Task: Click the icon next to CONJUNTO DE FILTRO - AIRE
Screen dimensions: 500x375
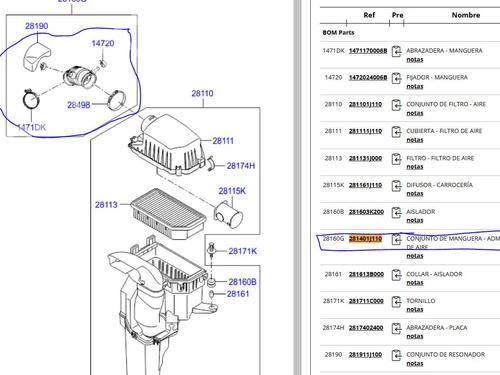Action: tap(396, 105)
